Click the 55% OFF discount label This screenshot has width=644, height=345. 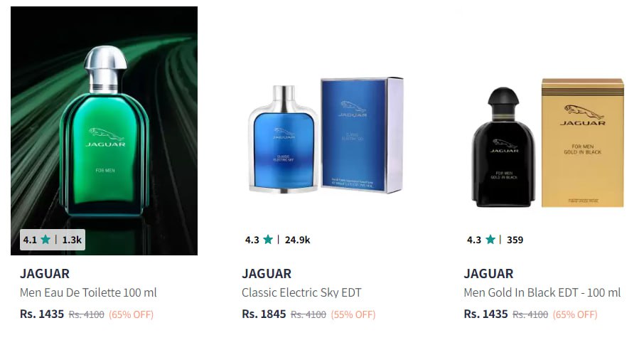click(x=353, y=314)
